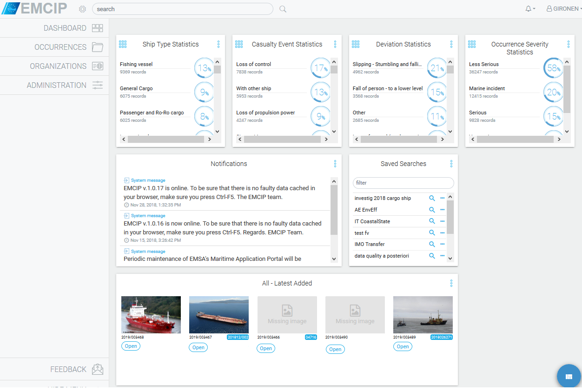582x392 pixels.
Task: Open the ORGANIZATIONS menu item
Action: click(x=54, y=66)
